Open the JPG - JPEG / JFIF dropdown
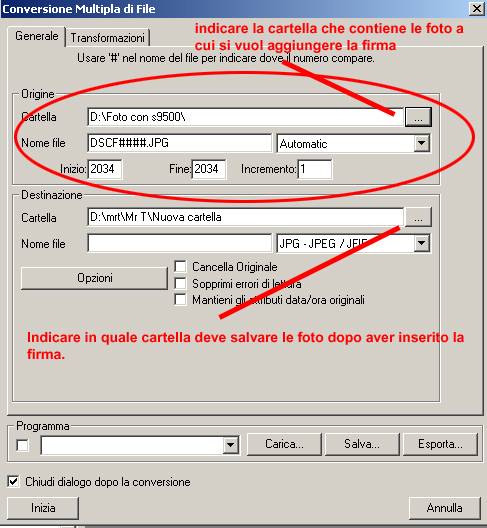This screenshot has height=528, width=487. click(421, 243)
